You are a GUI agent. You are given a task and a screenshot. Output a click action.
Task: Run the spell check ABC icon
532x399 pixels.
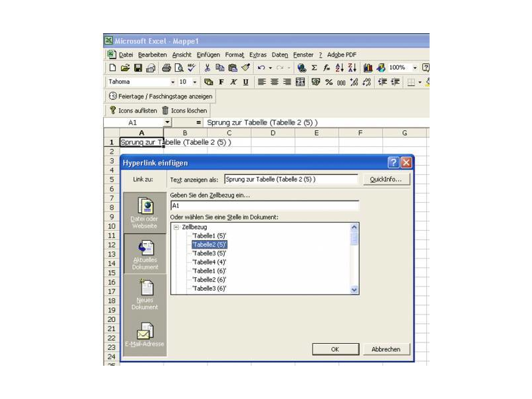(192, 68)
